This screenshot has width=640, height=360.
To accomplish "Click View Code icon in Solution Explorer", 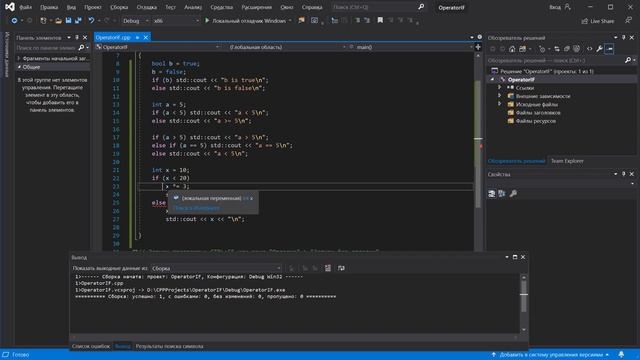I will coord(589,49).
